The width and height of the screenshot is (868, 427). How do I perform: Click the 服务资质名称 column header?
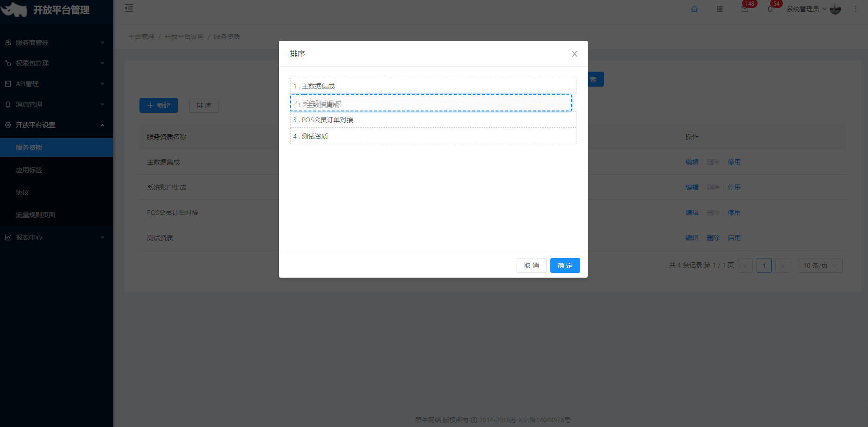pyautogui.click(x=167, y=137)
